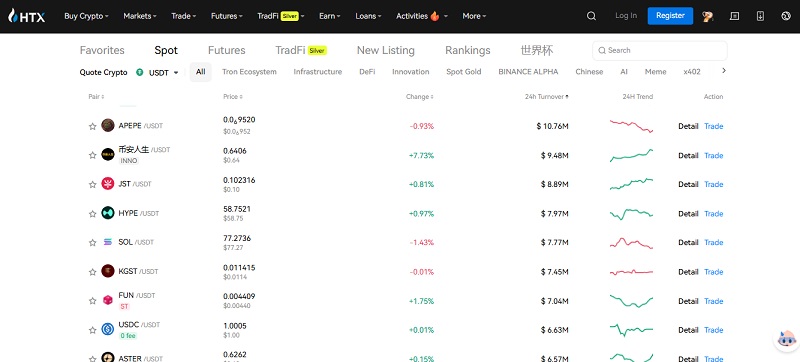800x362 pixels.
Task: Click the USDT tether icon in Quote Crypto
Action: (140, 72)
